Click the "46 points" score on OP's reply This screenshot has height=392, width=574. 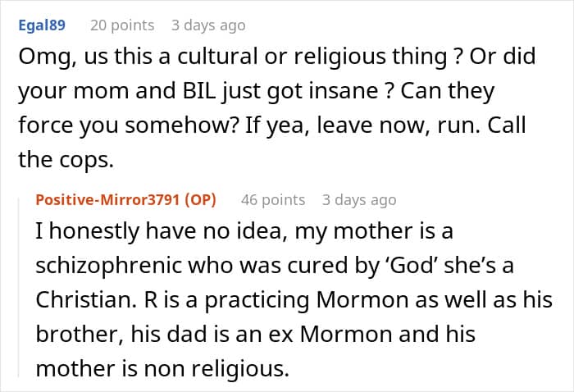point(273,200)
